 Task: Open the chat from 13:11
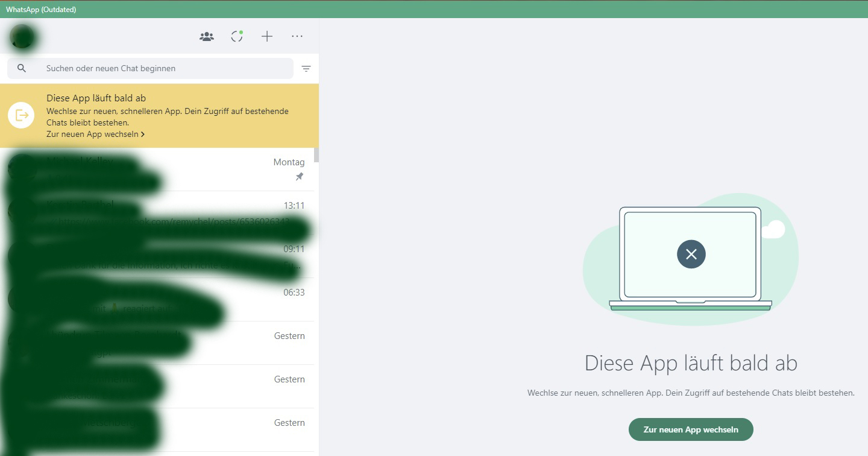point(157,213)
